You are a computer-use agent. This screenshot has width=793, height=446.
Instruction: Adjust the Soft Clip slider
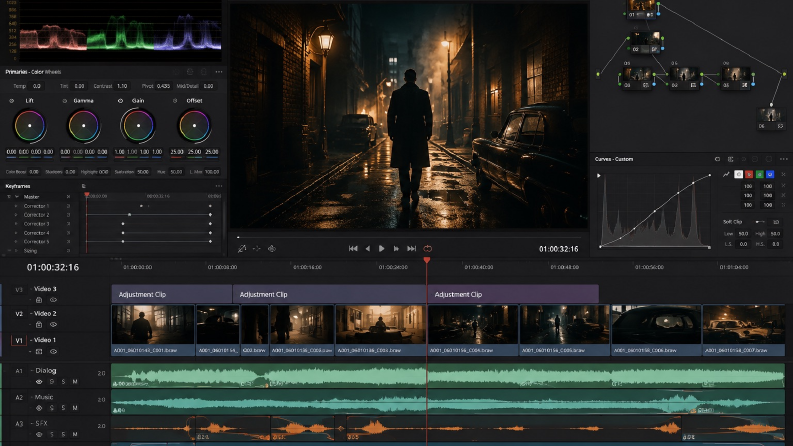tap(760, 222)
